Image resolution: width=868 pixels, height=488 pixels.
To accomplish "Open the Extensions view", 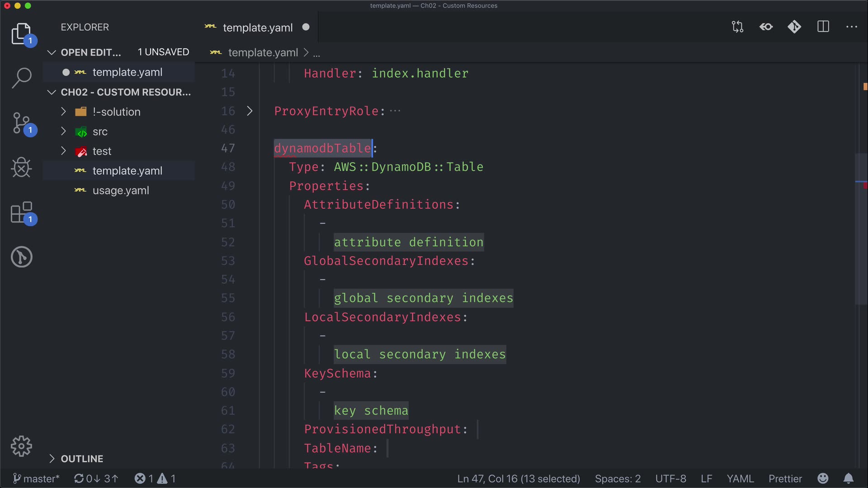I will [x=21, y=212].
